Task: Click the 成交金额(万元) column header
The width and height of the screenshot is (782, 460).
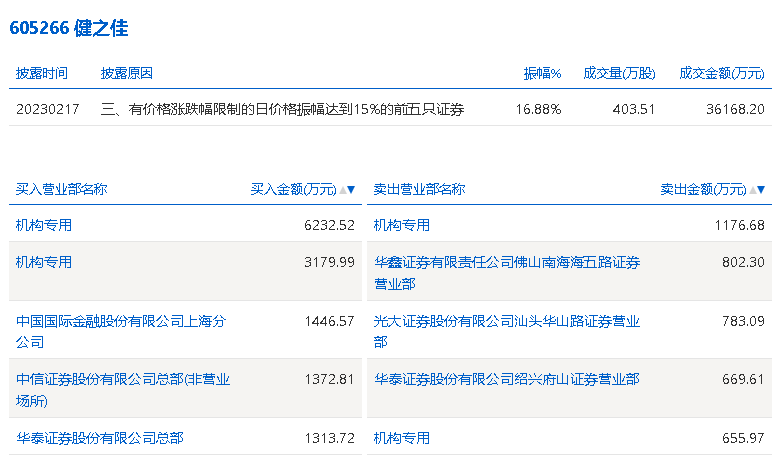Action: [722, 73]
